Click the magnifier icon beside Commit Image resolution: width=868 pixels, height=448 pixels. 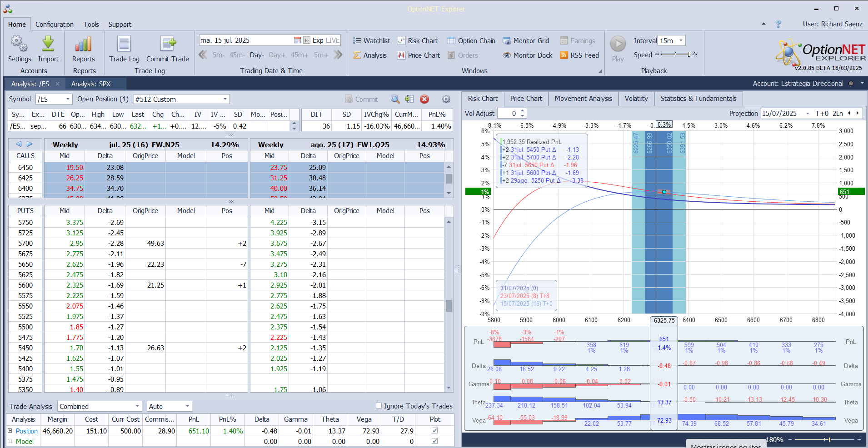coord(395,99)
